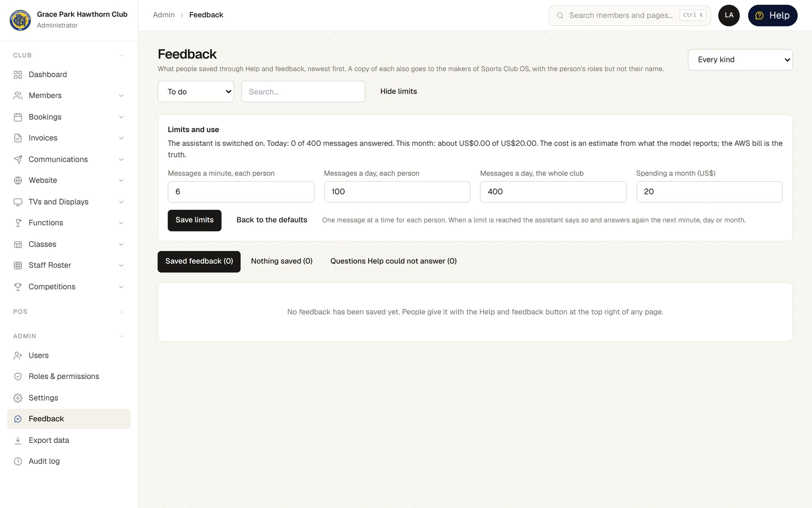Expand the Communications submenu chevron
812x508 pixels.
click(121, 160)
